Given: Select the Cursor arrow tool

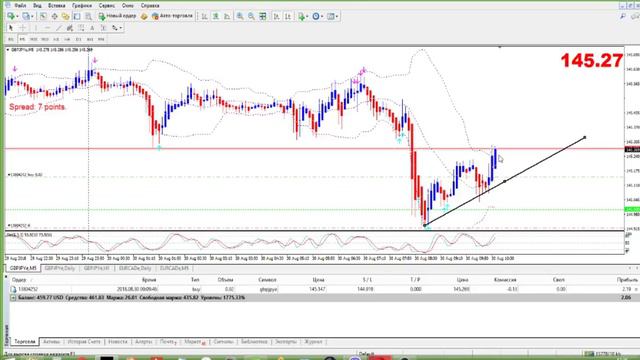Looking at the screenshot, I should (x=11, y=28).
